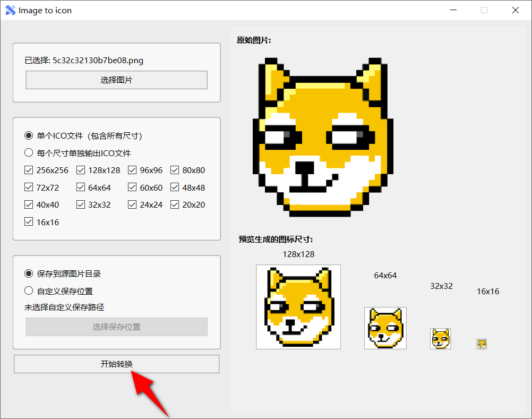Disable the 64x64 size option
Image resolution: width=532 pixels, height=419 pixels.
(81, 187)
